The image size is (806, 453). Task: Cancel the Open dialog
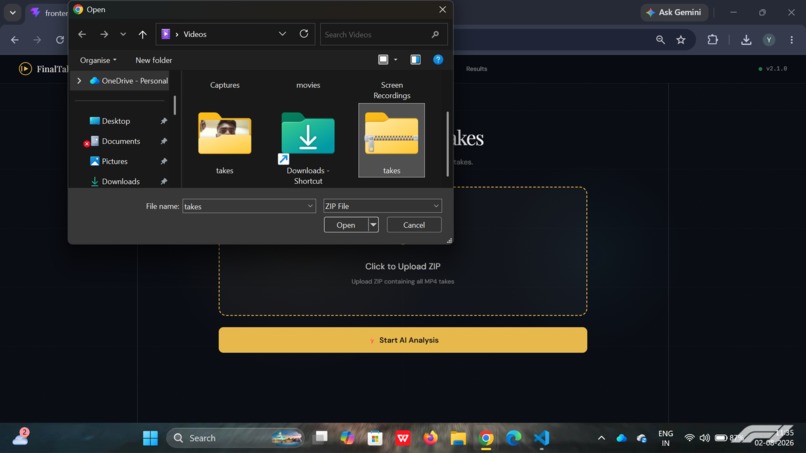coord(414,225)
